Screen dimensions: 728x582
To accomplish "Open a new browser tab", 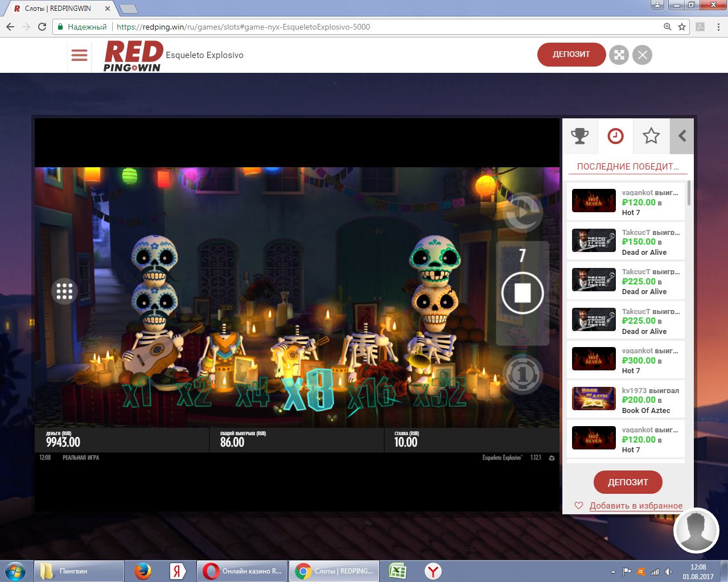I will 129,9.
